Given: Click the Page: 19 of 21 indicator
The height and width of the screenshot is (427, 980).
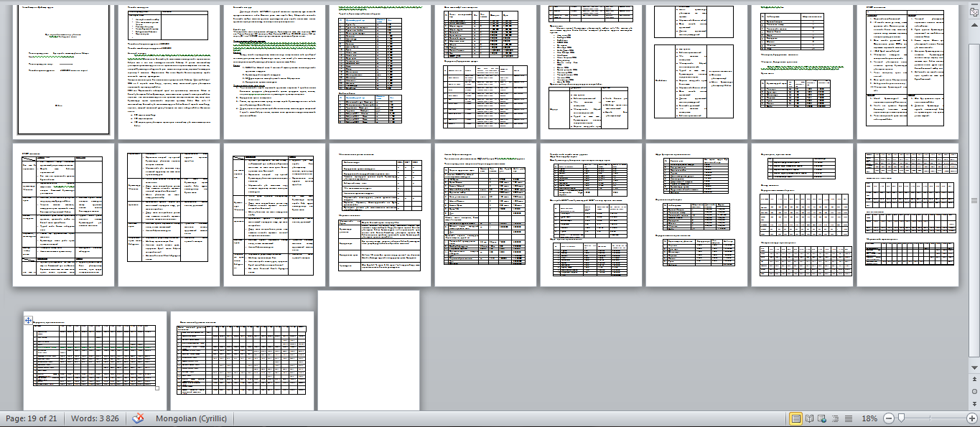Looking at the screenshot, I should (x=32, y=418).
